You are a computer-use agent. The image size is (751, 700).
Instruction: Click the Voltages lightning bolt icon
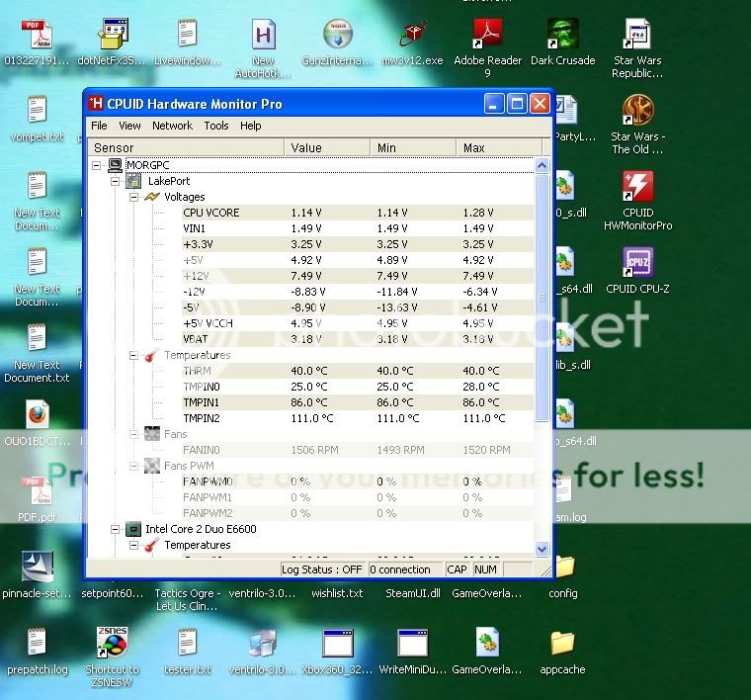(x=152, y=197)
